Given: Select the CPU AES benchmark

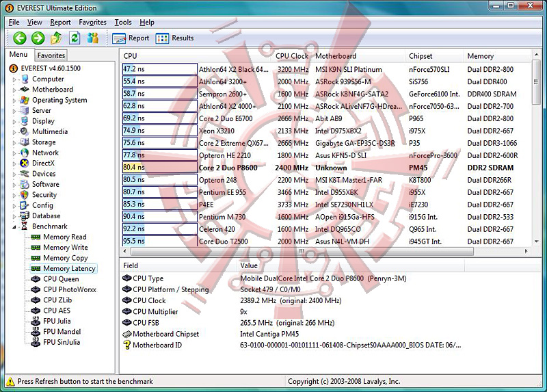Looking at the screenshot, I should [57, 311].
